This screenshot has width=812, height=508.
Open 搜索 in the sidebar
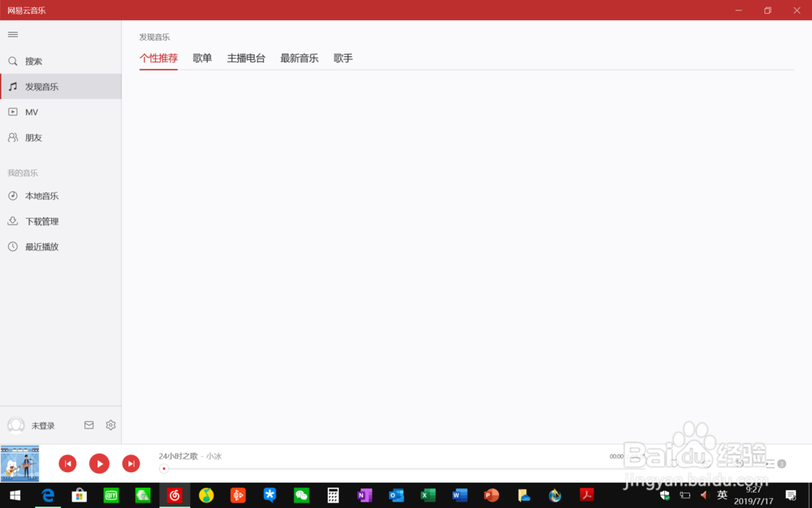pyautogui.click(x=61, y=61)
